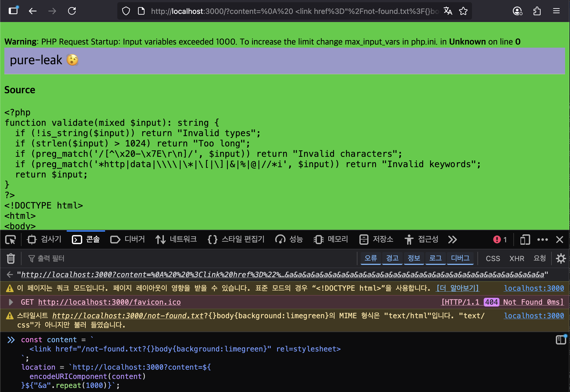570x392 pixels.
Task: Open the devtools three-dot options menu
Action: tap(542, 240)
